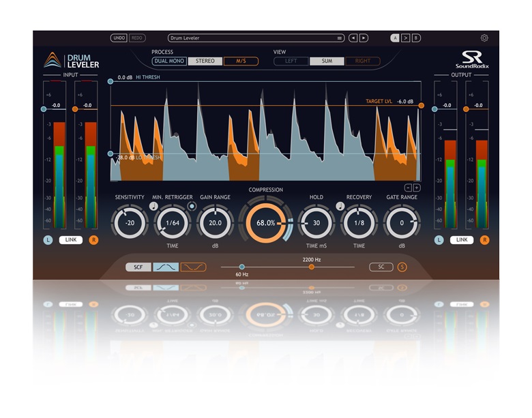Click the Hi Thresh handle
This screenshot has height=418, width=532.
click(110, 81)
